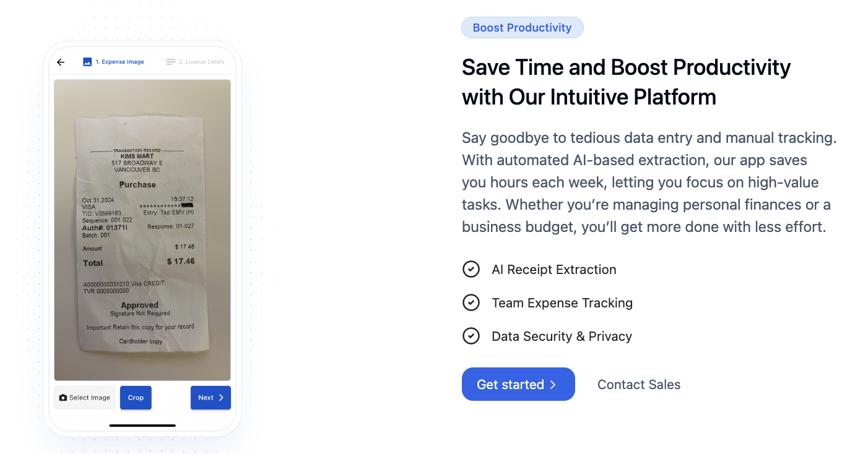868x454 pixels.
Task: Click the Crop button
Action: pyautogui.click(x=136, y=398)
